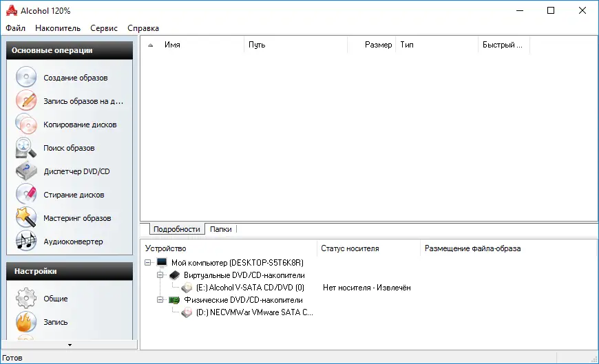Select Виртуальные DVD/CD-накопители tree label
599x364 pixels.
pyautogui.click(x=244, y=275)
